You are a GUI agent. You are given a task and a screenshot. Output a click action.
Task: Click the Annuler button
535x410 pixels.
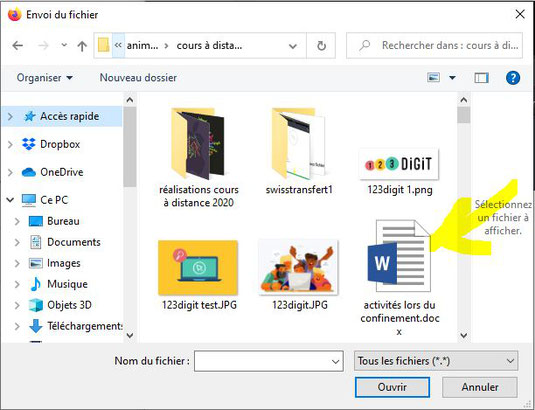click(x=480, y=387)
